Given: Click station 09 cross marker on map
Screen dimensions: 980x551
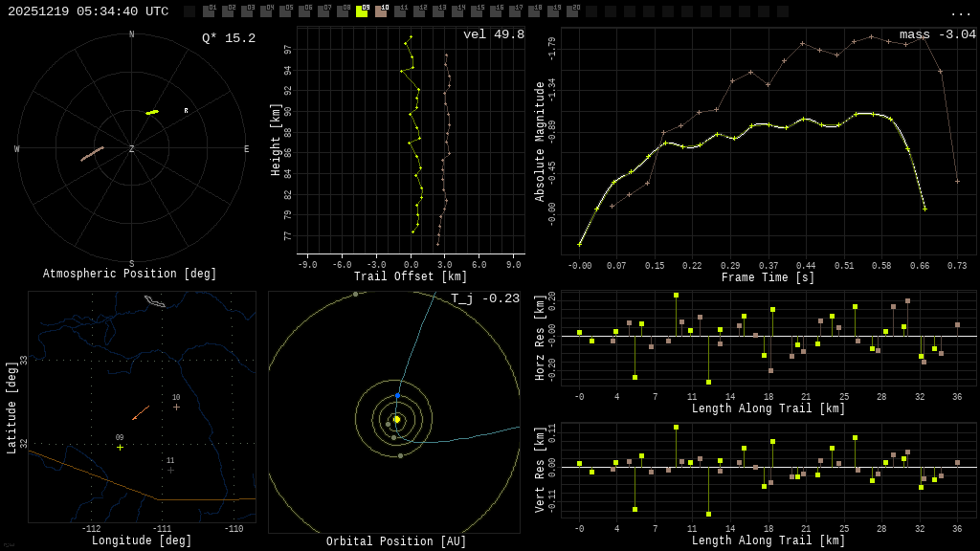Looking at the screenshot, I should [x=120, y=447].
